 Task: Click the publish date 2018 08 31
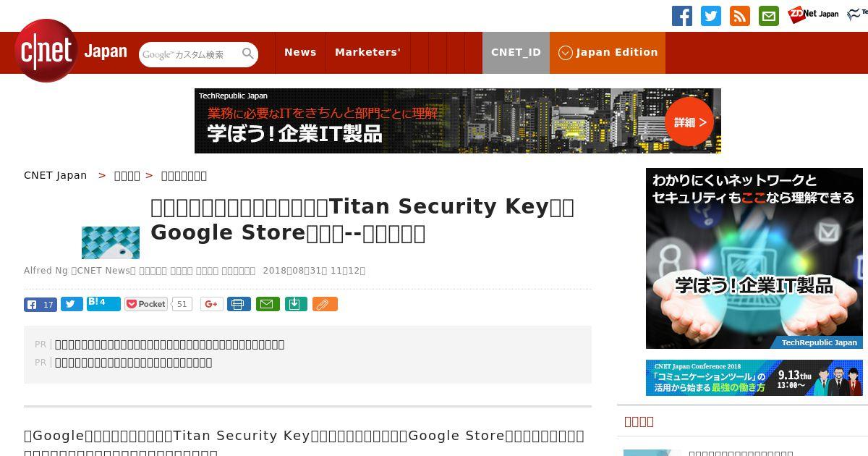pos(314,271)
